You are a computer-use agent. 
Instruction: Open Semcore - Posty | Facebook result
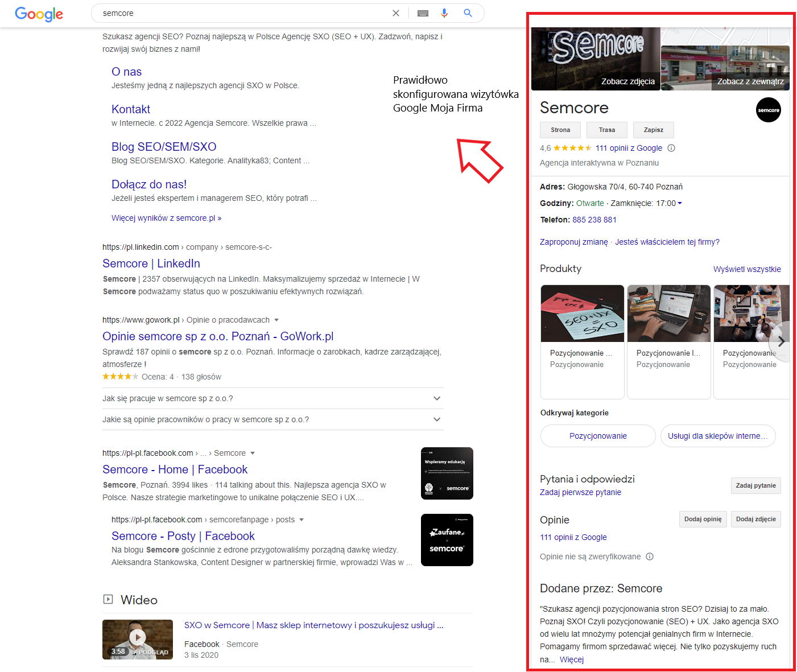[183, 536]
